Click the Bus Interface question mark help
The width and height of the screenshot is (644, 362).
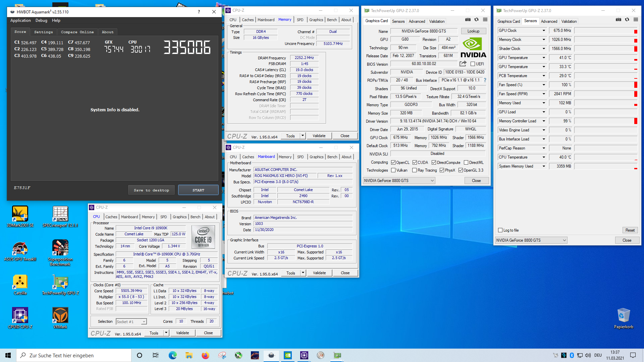(485, 80)
